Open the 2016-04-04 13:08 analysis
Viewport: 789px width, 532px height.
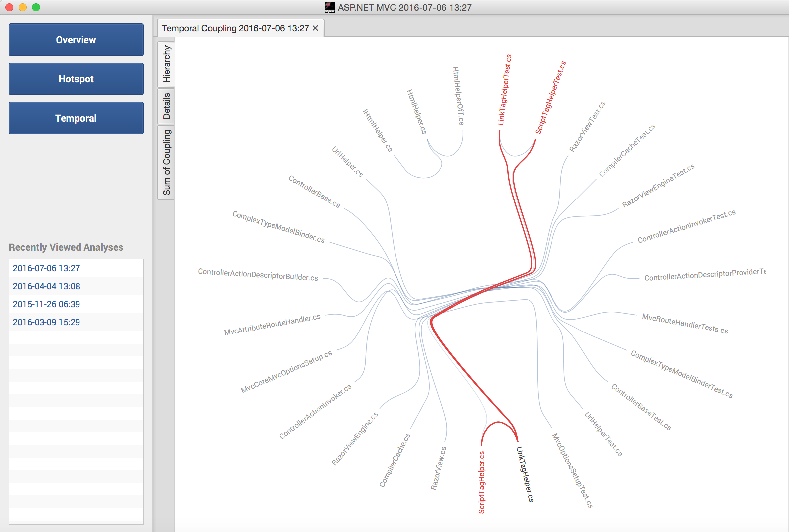coord(76,286)
